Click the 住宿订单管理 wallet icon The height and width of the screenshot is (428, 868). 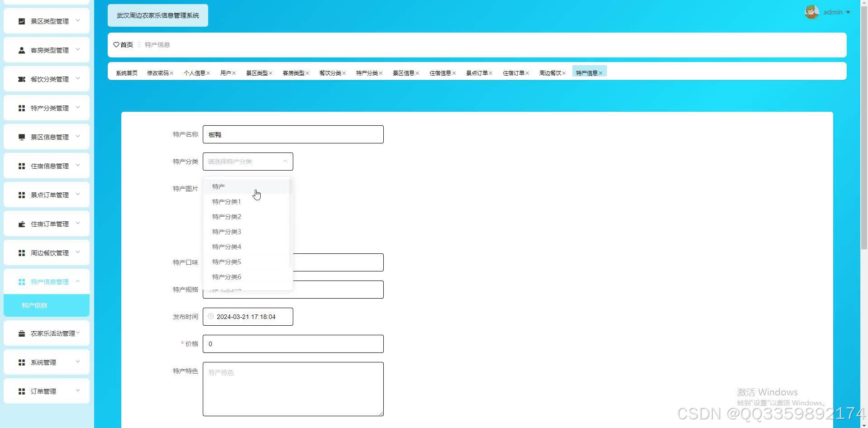(21, 224)
